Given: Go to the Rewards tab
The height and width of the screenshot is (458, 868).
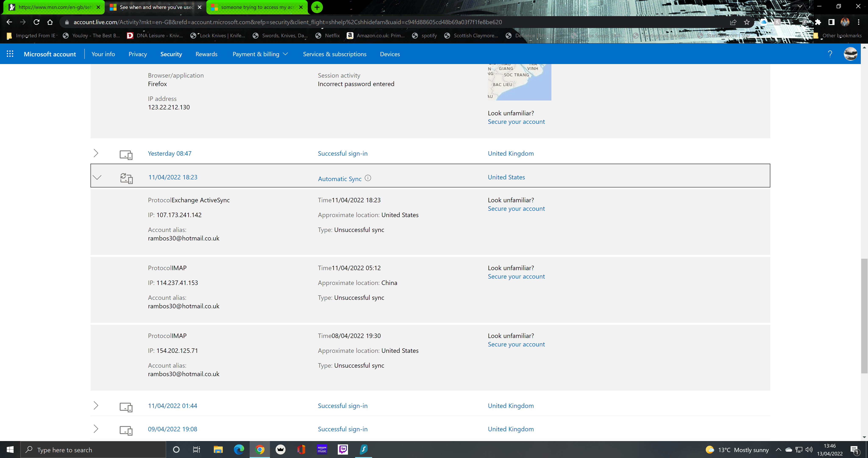Looking at the screenshot, I should click(206, 54).
